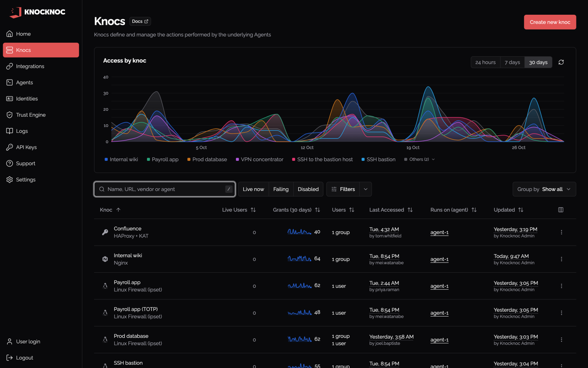Image resolution: width=588 pixels, height=368 pixels.
Task: Select the 7 days time range
Action: coord(512,62)
